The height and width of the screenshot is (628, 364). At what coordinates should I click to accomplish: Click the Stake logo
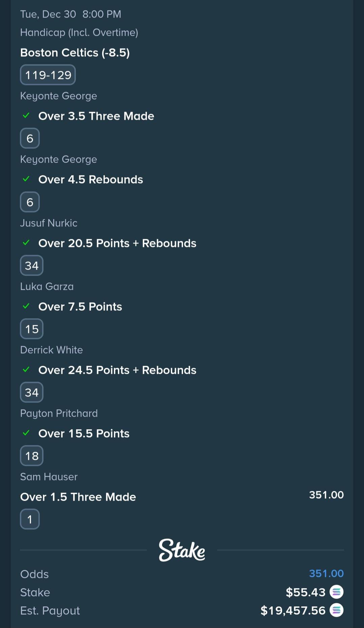pyautogui.click(x=182, y=550)
